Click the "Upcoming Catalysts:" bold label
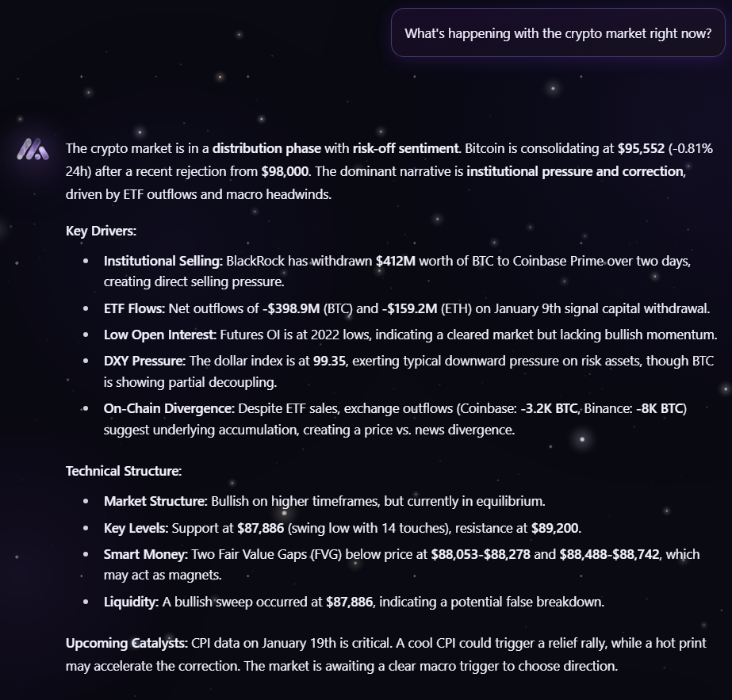 [126, 643]
